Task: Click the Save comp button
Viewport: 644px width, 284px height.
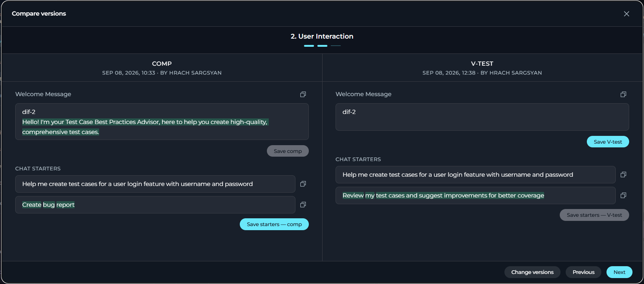Action: tap(288, 151)
